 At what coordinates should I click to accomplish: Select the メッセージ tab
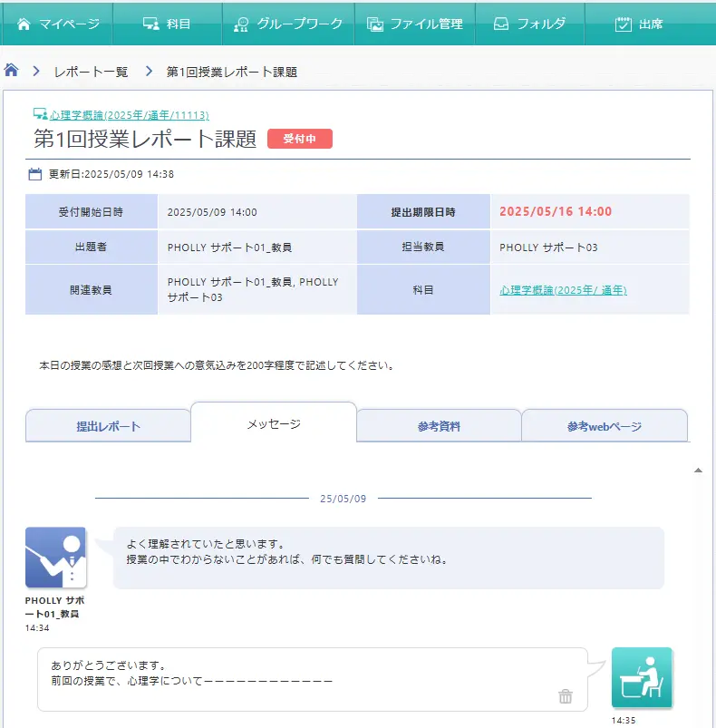point(274,423)
